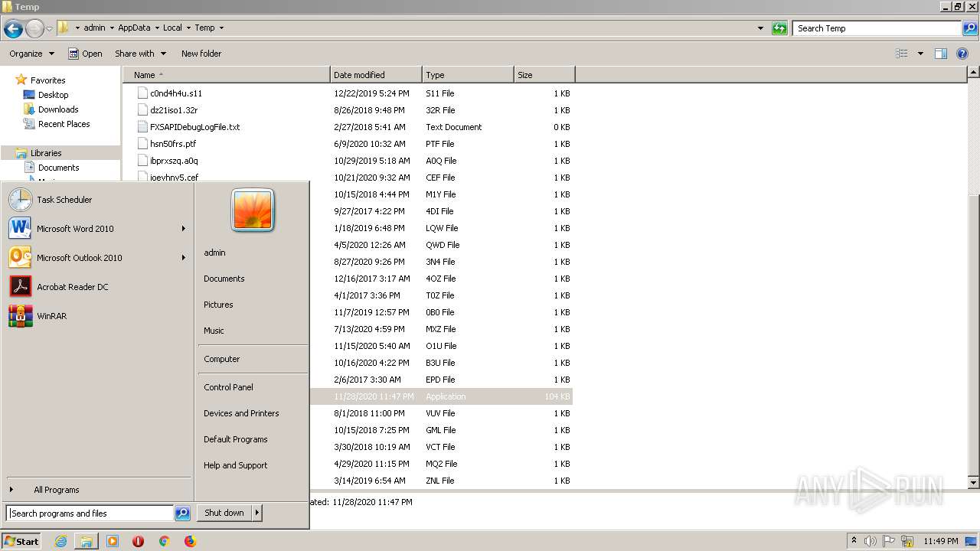Expand Microsoft Outlook 2010 jump list arrow
Viewport: 980px width, 551px height.
184,258
